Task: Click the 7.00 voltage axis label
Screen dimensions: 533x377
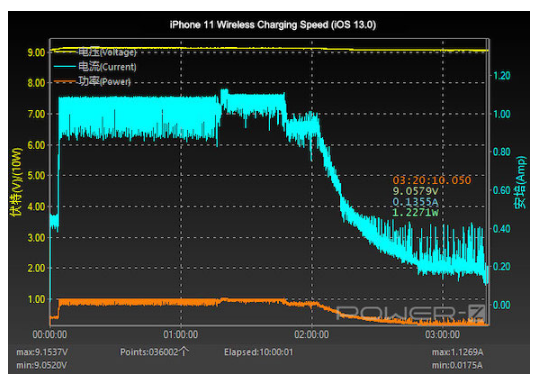Action: click(x=36, y=114)
